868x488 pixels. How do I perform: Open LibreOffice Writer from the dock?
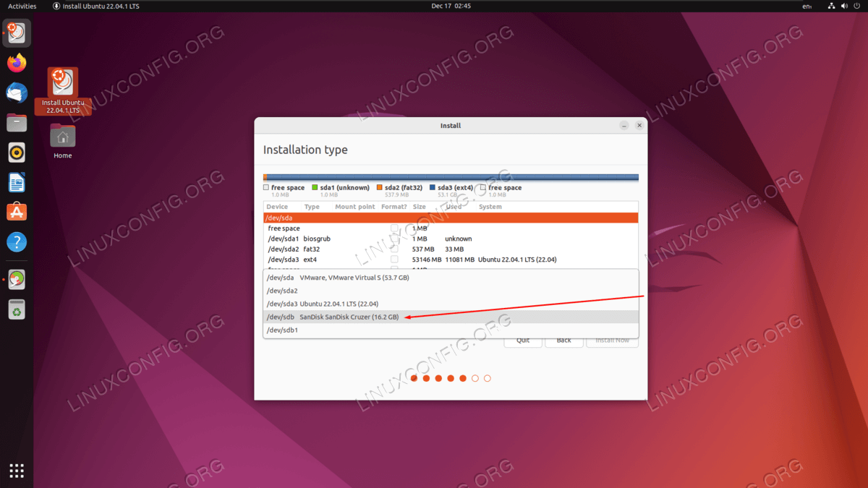click(17, 182)
